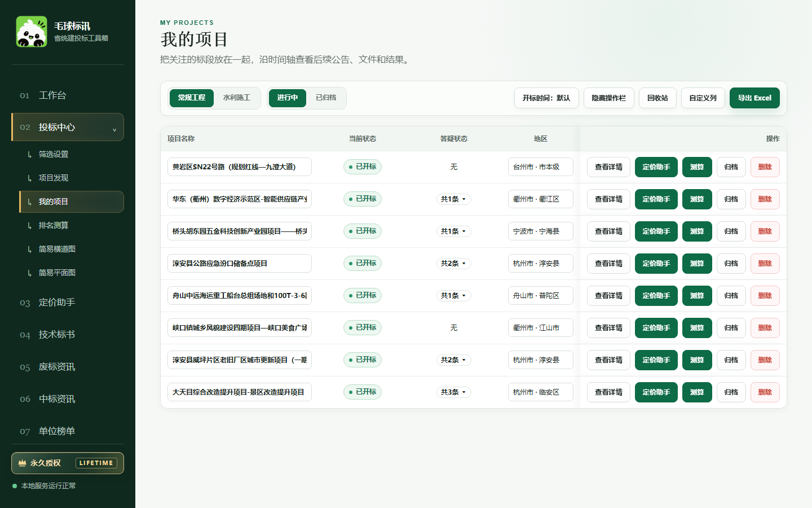Navigate to 废标资讯 section
812x508 pixels.
pyautogui.click(x=68, y=367)
